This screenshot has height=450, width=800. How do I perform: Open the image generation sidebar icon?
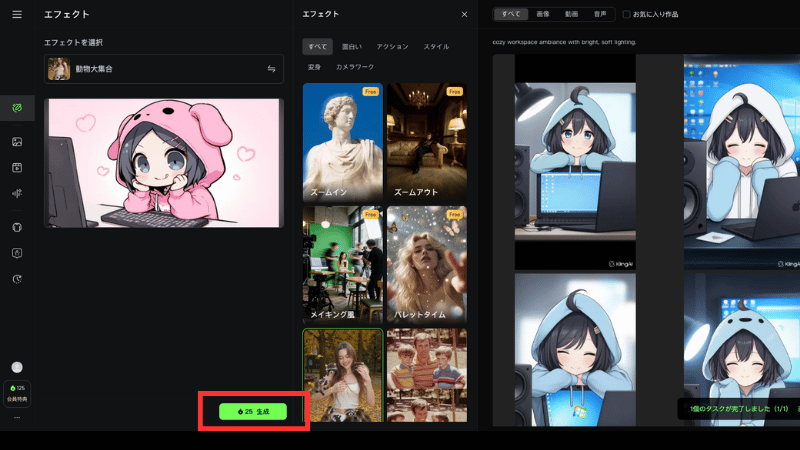(17, 142)
